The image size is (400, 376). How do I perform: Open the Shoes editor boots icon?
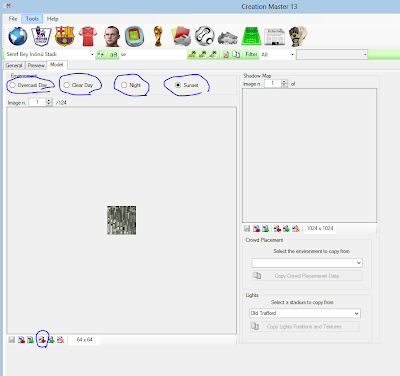228,38
